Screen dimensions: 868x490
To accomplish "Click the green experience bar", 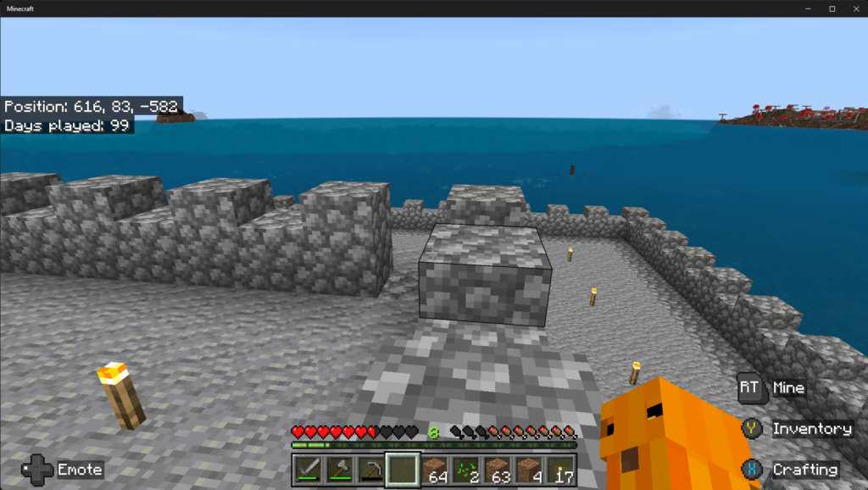I will (x=434, y=444).
